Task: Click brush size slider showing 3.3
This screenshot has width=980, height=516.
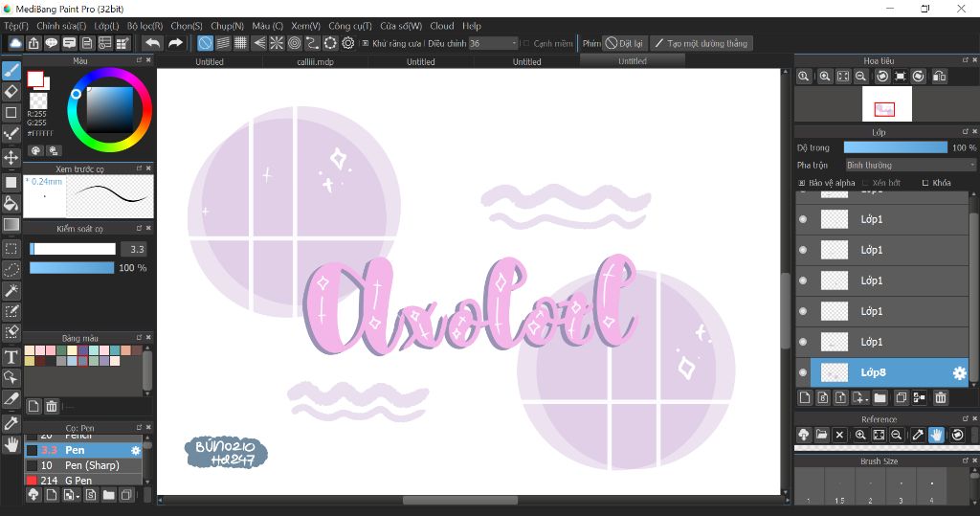Action: pyautogui.click(x=73, y=249)
